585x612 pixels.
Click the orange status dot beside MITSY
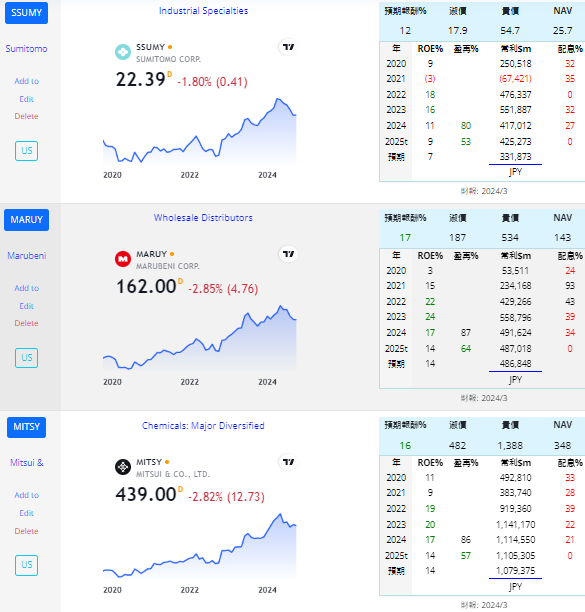167,462
